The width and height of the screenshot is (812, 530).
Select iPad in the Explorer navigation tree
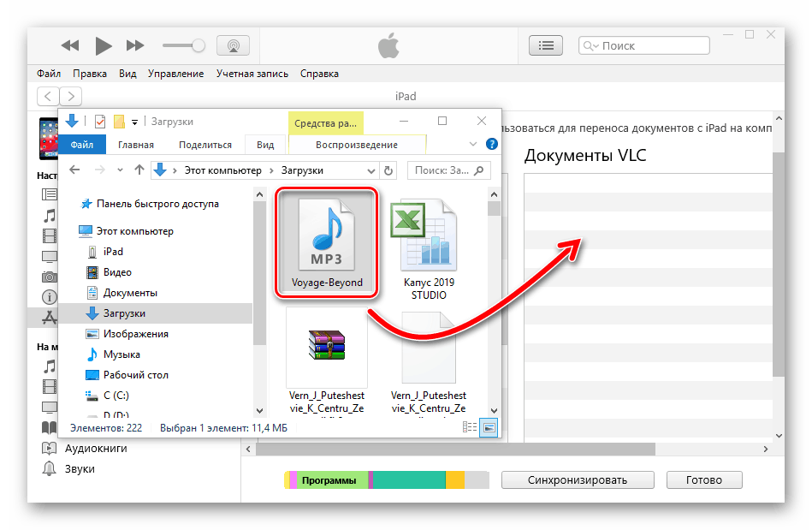pos(113,252)
